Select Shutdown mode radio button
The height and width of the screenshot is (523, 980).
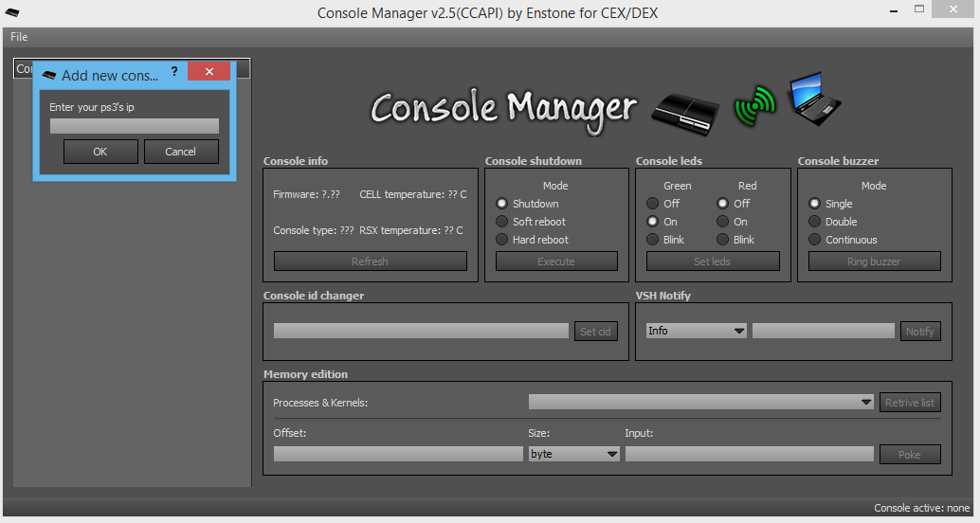point(502,204)
